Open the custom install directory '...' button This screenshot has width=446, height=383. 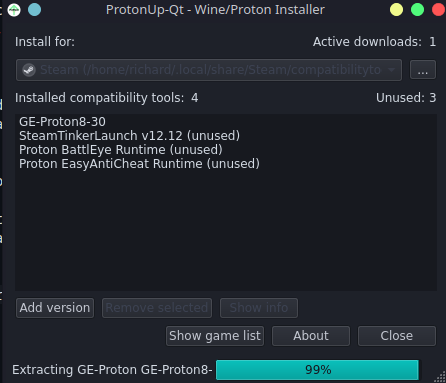click(x=423, y=70)
